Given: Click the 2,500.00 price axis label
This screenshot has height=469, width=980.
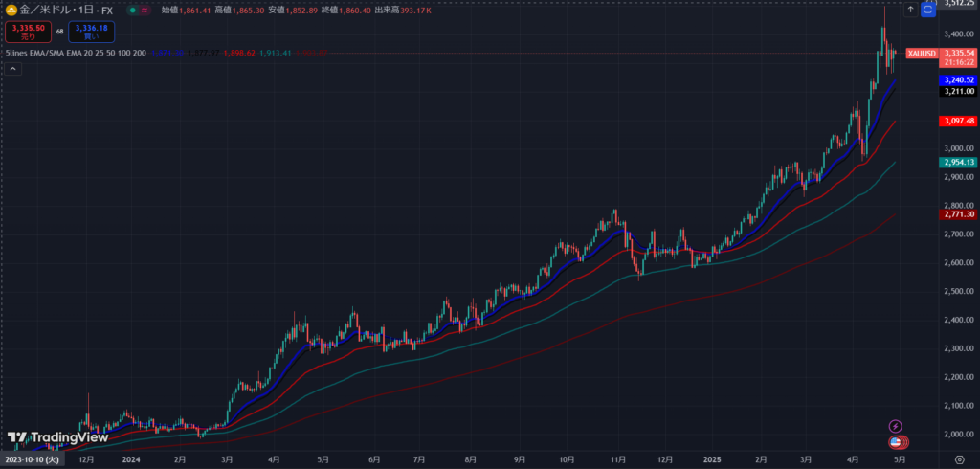Looking at the screenshot, I should (x=959, y=291).
